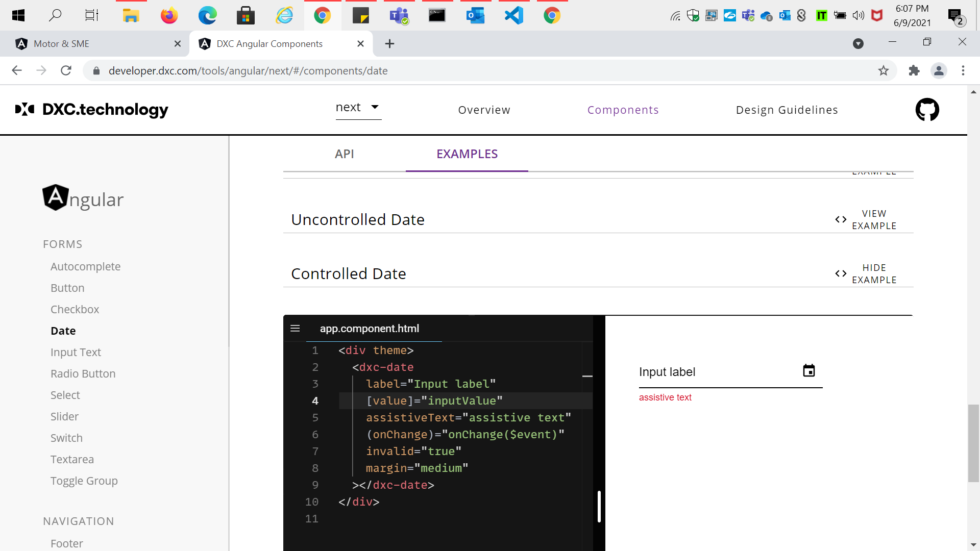The height and width of the screenshot is (551, 980).
Task: Hide the Controlled Date example
Action: click(866, 274)
